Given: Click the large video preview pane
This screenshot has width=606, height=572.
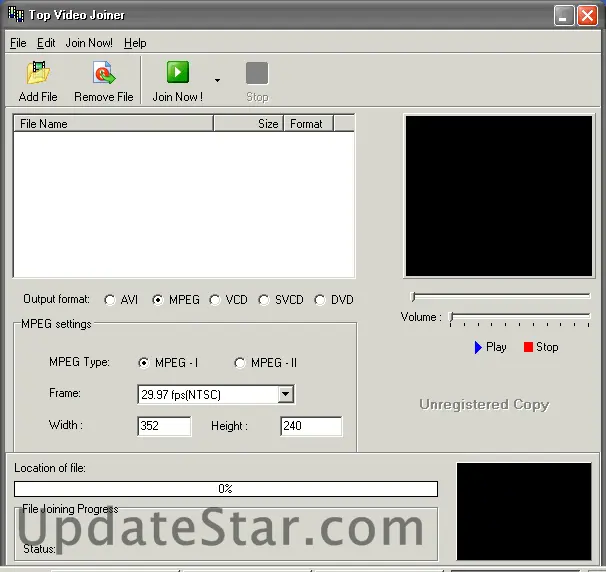Looking at the screenshot, I should coord(499,196).
